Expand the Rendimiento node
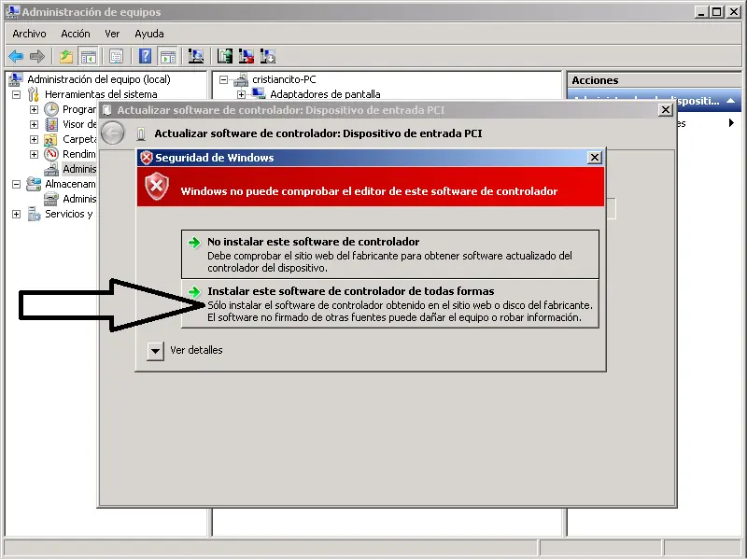This screenshot has height=560, width=747. [34, 154]
